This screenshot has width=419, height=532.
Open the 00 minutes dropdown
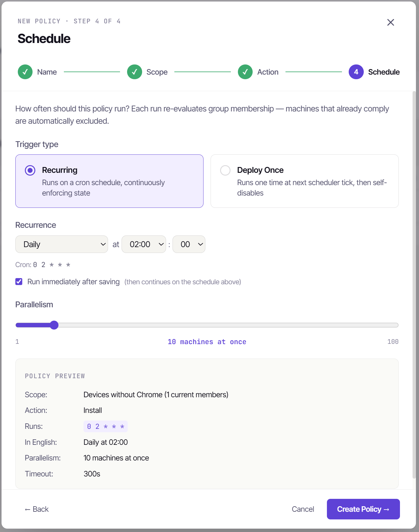point(189,244)
